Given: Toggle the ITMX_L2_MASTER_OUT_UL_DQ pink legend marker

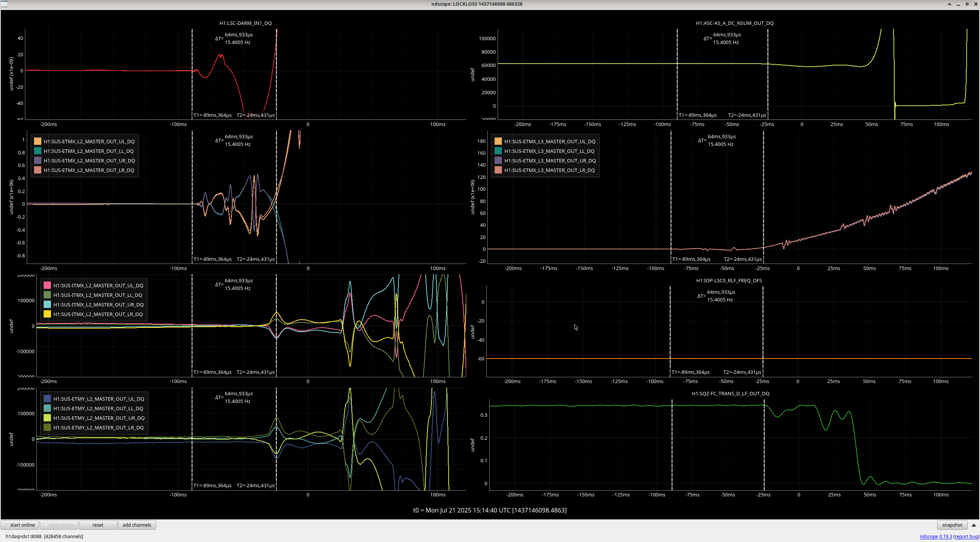Looking at the screenshot, I should click(x=47, y=285).
